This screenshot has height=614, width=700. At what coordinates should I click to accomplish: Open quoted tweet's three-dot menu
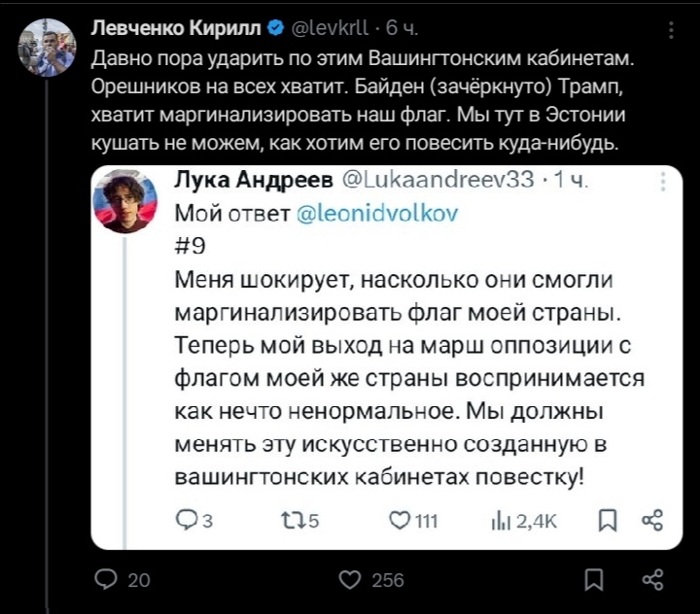coord(663,182)
